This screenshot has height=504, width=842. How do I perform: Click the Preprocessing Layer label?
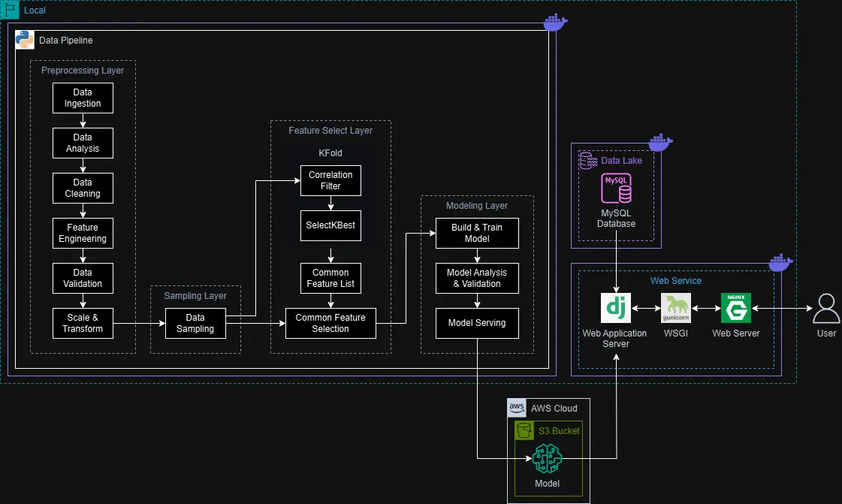click(83, 71)
